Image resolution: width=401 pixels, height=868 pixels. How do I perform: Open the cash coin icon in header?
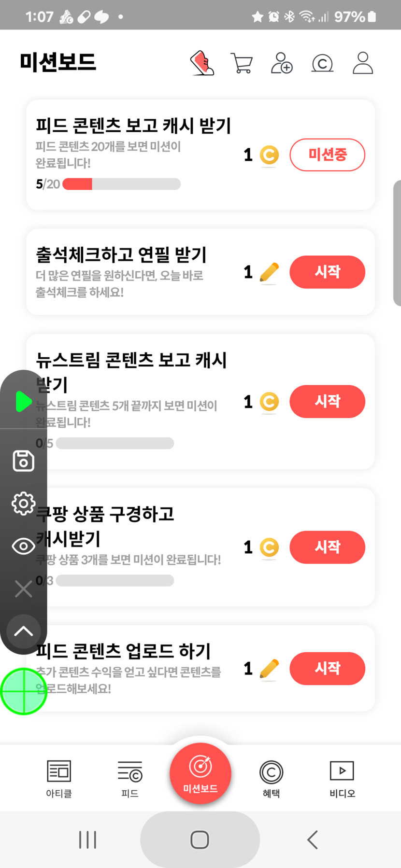(x=322, y=63)
